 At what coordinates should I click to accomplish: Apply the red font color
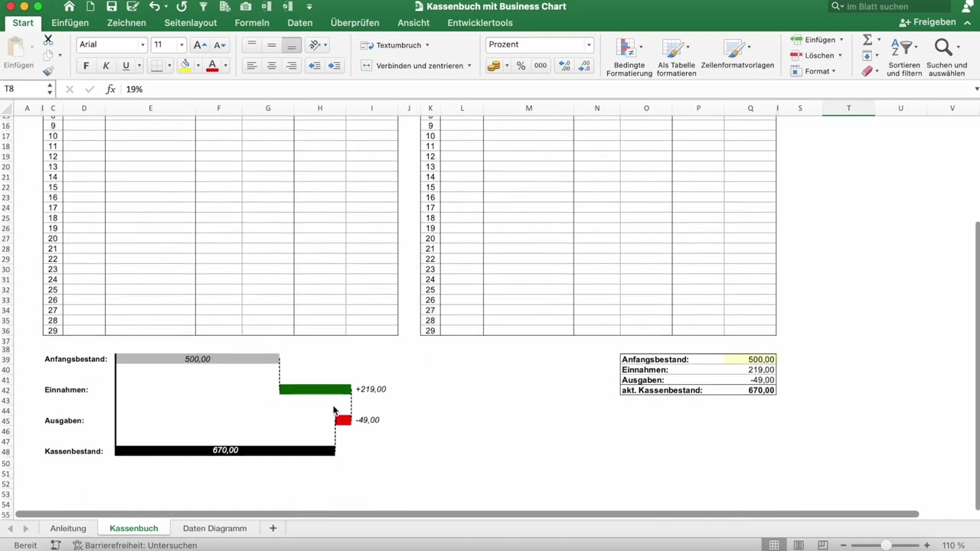(212, 66)
